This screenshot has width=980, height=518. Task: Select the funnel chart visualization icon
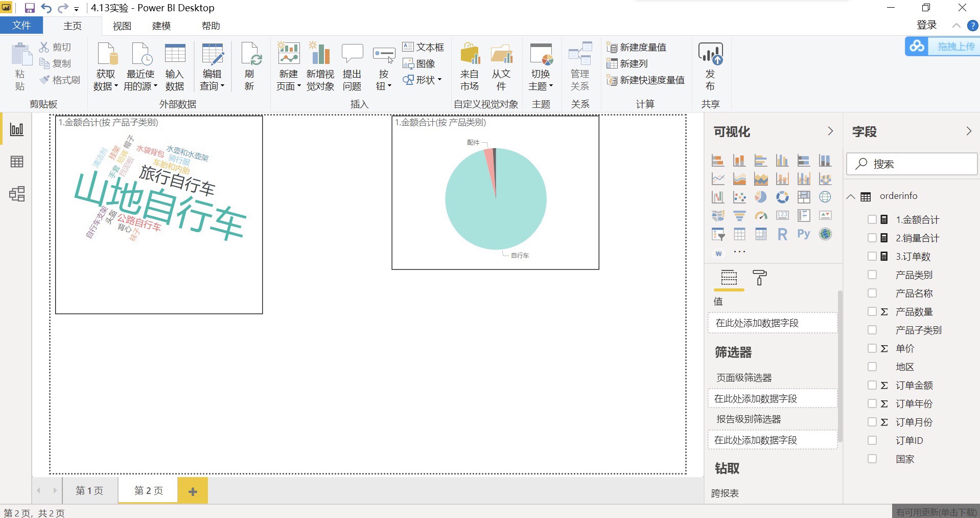[739, 215]
